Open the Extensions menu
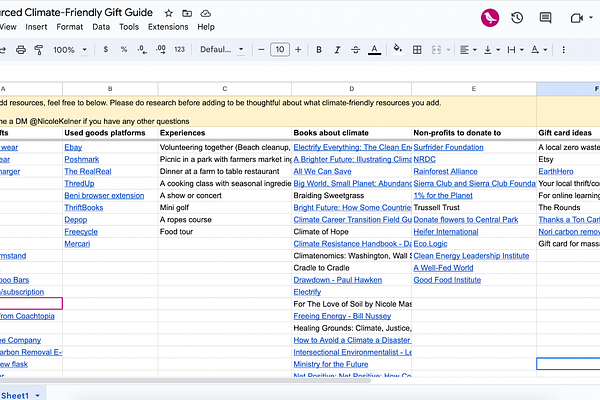 tap(168, 27)
